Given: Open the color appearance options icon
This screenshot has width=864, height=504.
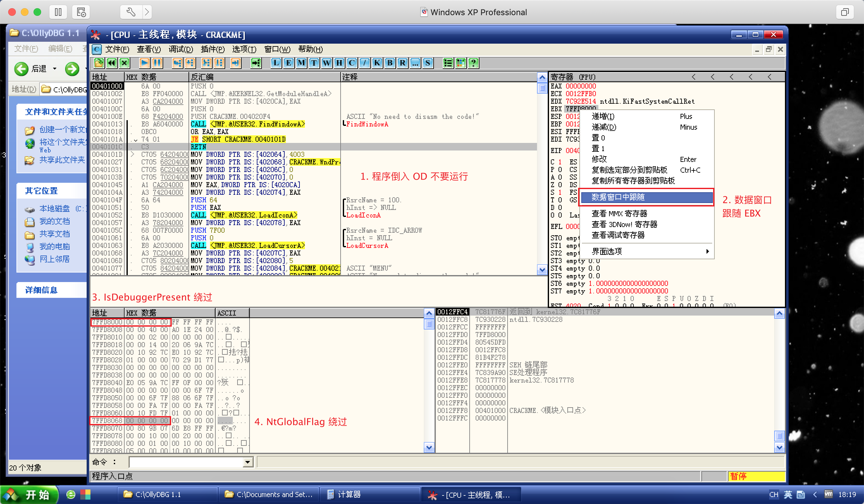Looking at the screenshot, I should [461, 63].
